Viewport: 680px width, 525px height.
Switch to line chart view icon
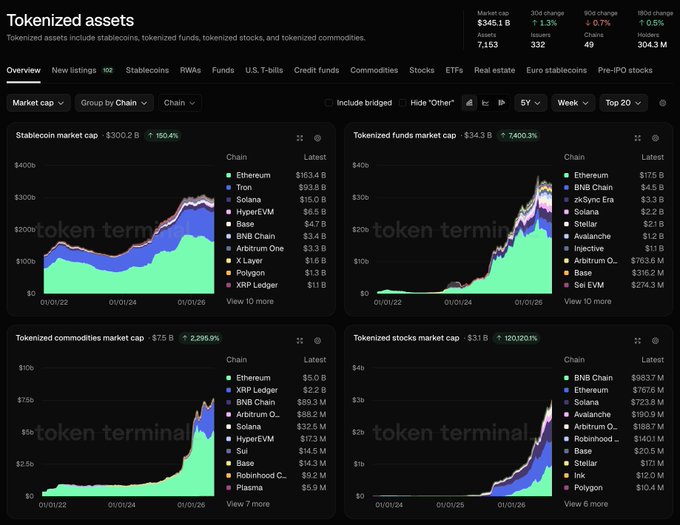pyautogui.click(x=485, y=103)
